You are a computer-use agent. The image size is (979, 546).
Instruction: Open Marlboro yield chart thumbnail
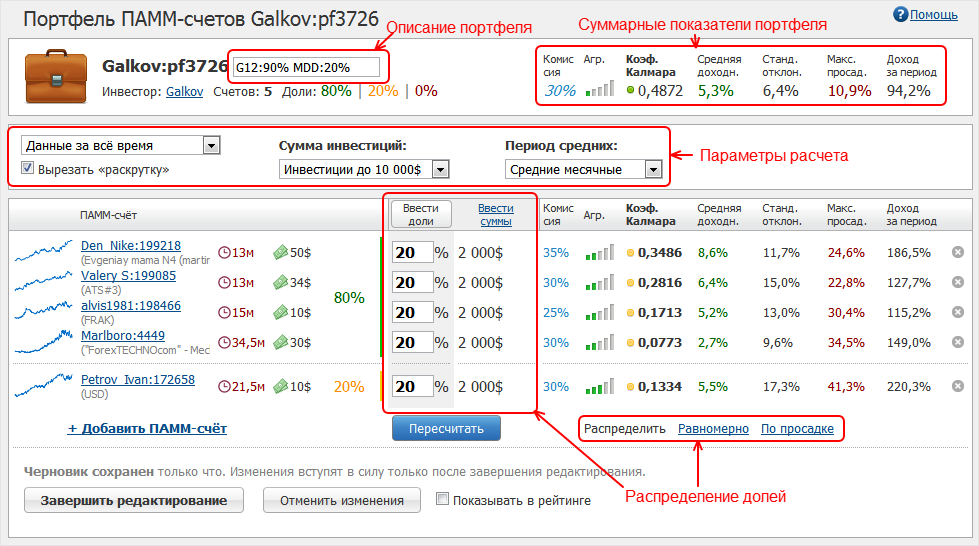(x=43, y=342)
